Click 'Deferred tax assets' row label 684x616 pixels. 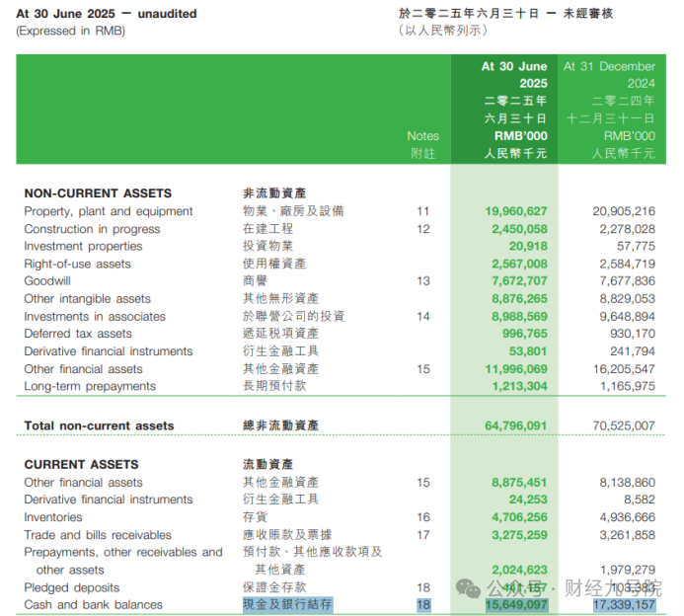[78, 334]
